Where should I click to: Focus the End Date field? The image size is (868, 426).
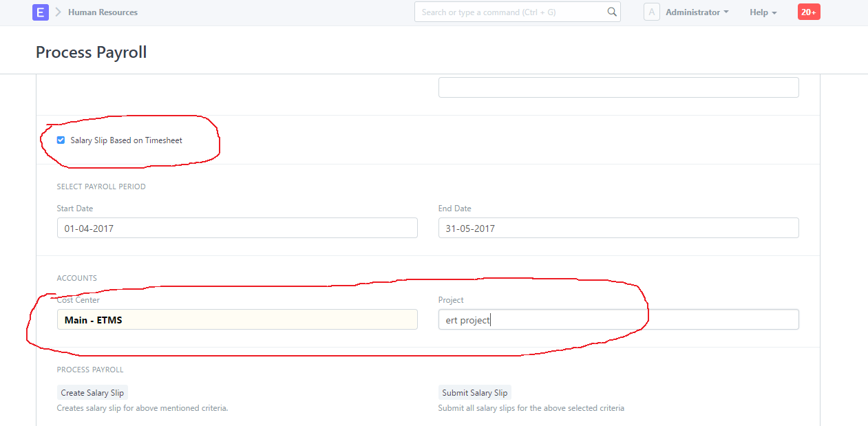click(x=619, y=228)
